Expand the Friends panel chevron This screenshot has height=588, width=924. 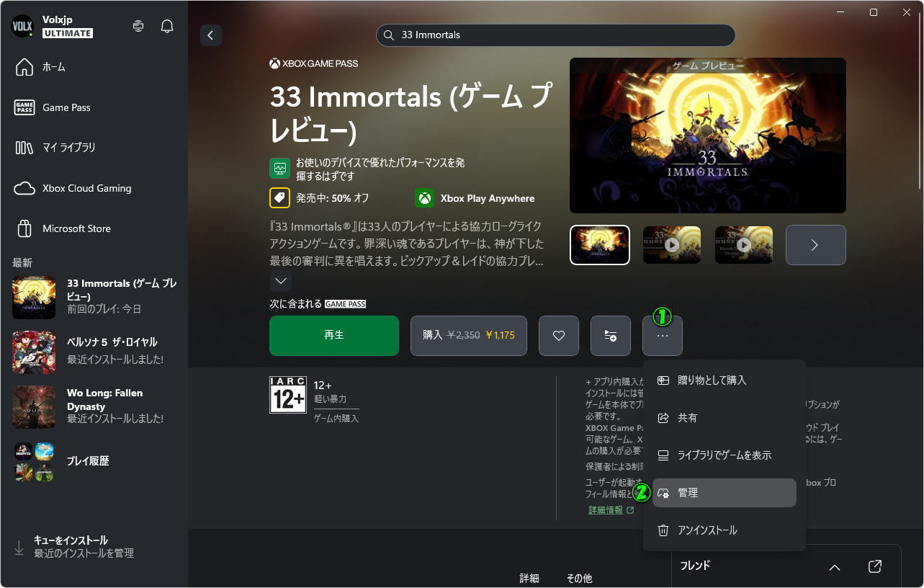[x=835, y=567]
